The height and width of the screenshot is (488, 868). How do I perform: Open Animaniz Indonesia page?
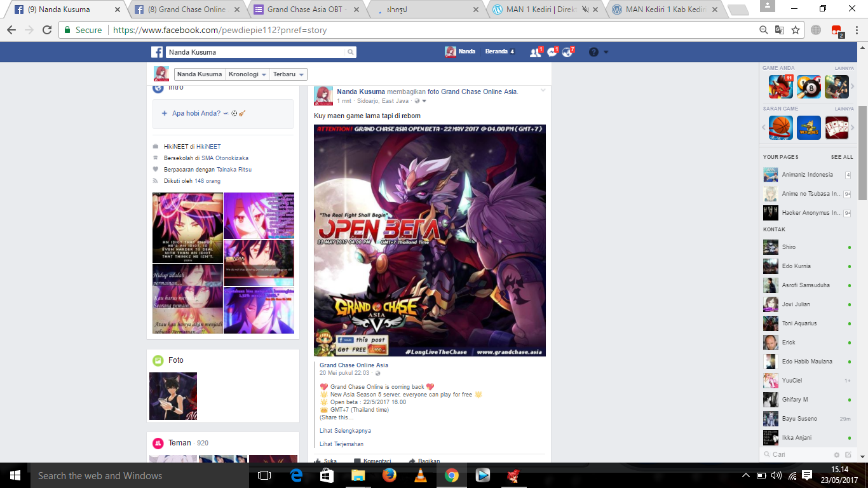(x=808, y=175)
